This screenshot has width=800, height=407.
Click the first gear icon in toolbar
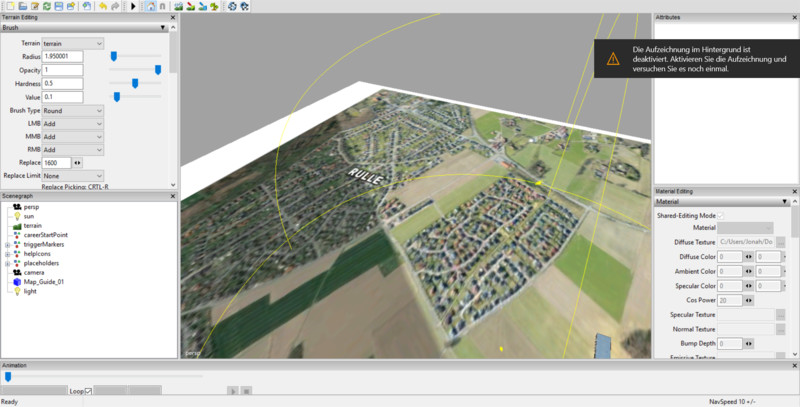pyautogui.click(x=232, y=6)
